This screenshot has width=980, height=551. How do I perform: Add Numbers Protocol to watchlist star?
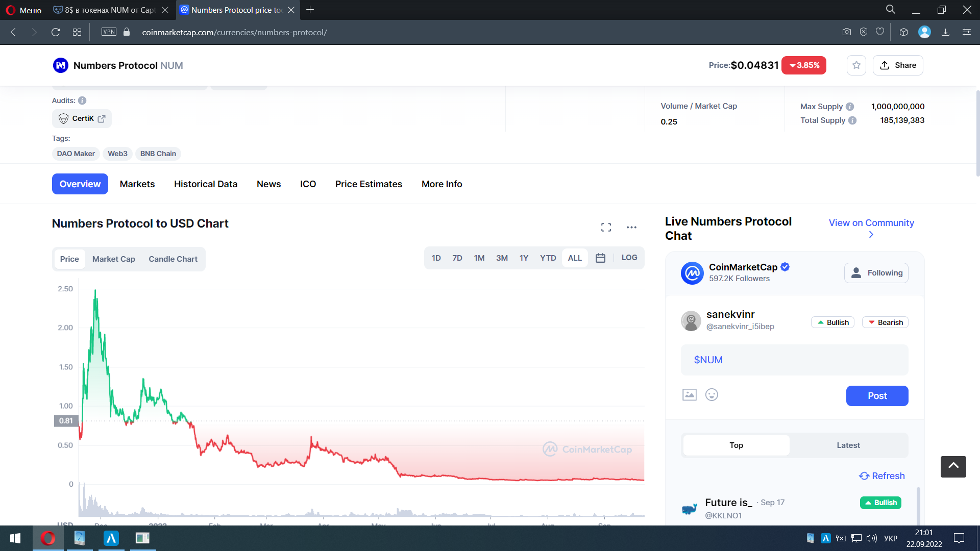tap(856, 65)
